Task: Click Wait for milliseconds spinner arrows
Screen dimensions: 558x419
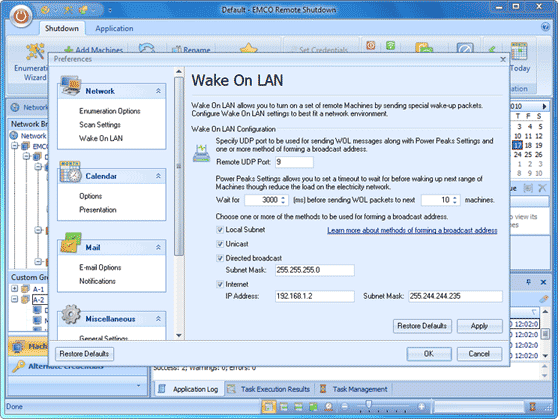Action: coord(283,200)
